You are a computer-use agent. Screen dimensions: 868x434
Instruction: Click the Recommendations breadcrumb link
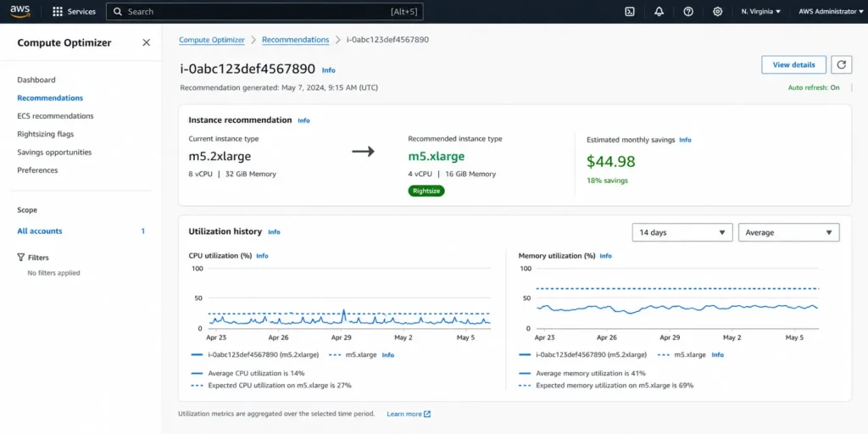[296, 40]
